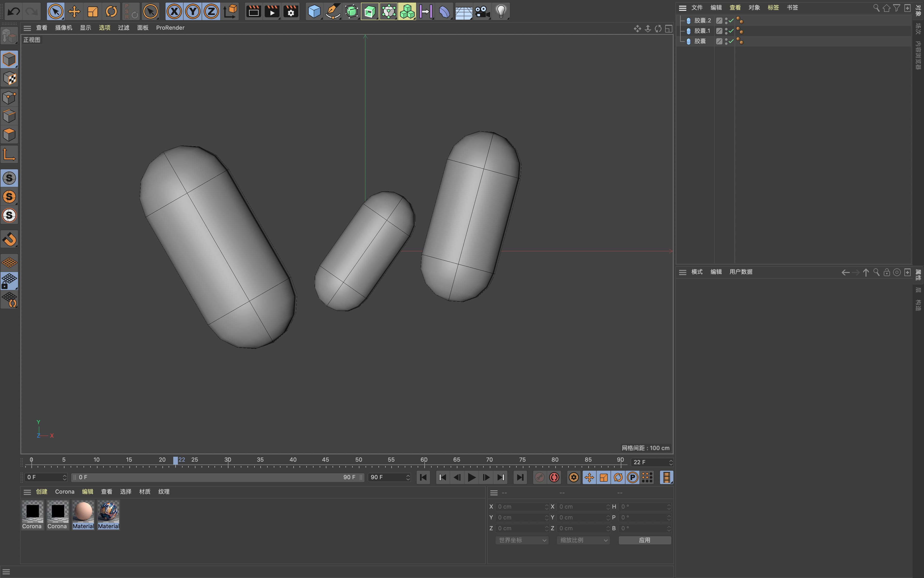Toggle visibility dots for 胶囊.2
924x578 pixels.
click(x=726, y=21)
